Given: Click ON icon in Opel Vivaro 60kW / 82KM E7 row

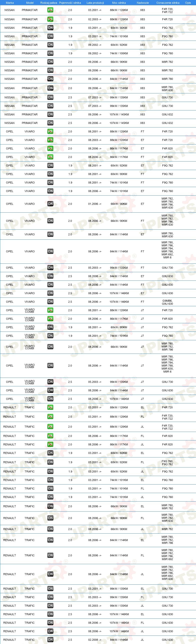Looking at the screenshot, I should [50, 166].
